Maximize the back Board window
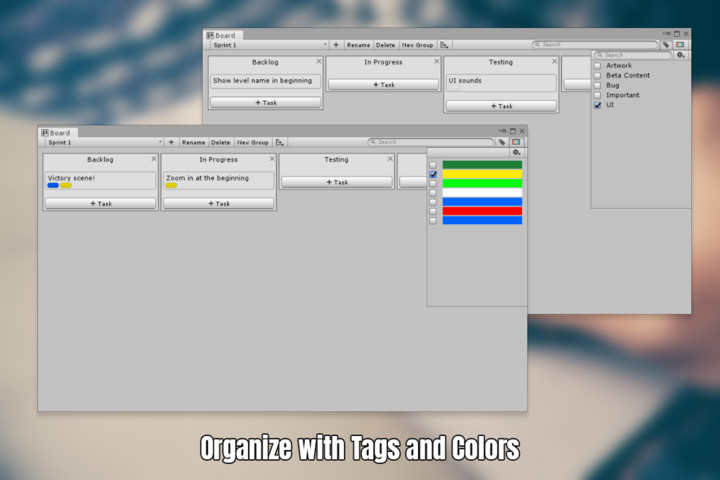The width and height of the screenshot is (720, 480). (677, 34)
